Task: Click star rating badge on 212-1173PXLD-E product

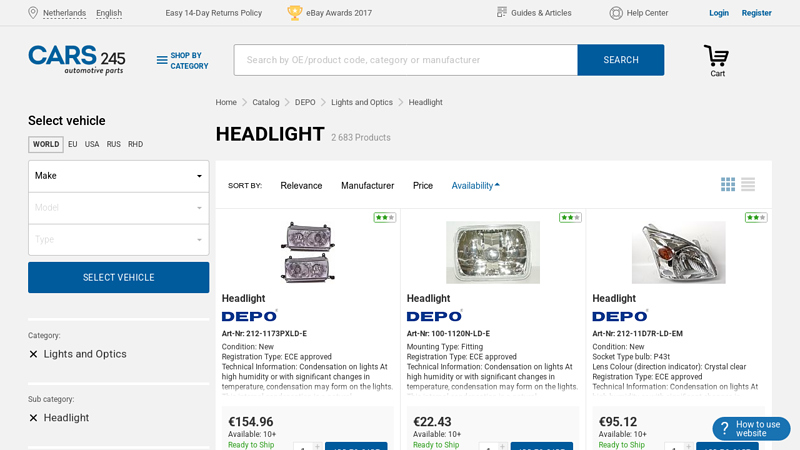Action: (x=385, y=217)
